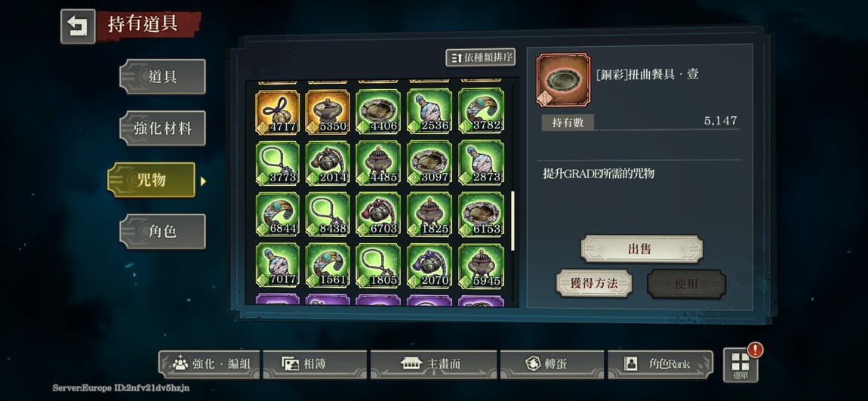Select the green incense burner showing 4485
Viewport: 868px width, 401px height.
click(378, 163)
